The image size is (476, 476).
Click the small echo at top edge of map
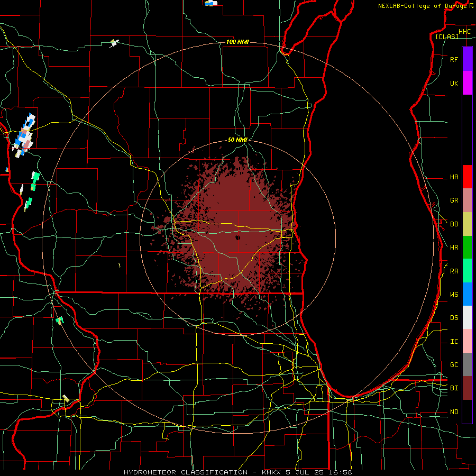coord(210,3)
